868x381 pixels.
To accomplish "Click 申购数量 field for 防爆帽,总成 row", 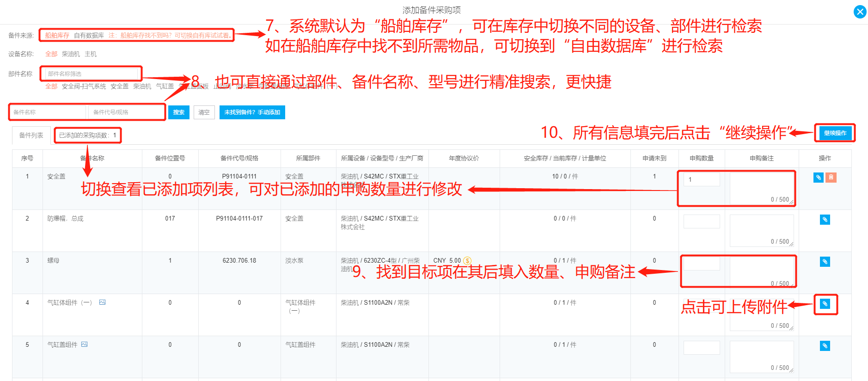I will (702, 221).
